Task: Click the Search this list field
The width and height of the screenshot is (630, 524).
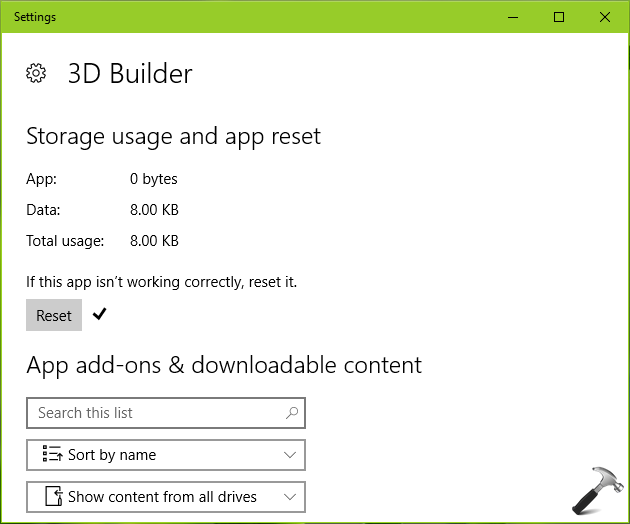Action: (166, 413)
